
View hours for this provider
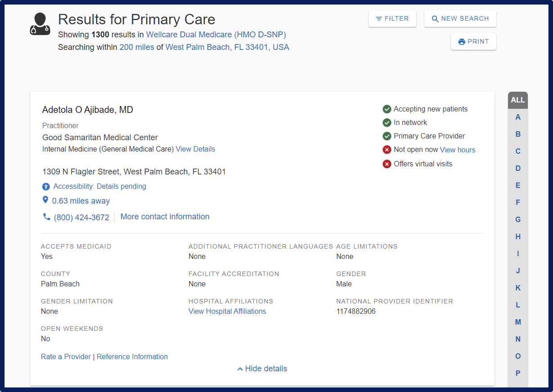coord(458,150)
